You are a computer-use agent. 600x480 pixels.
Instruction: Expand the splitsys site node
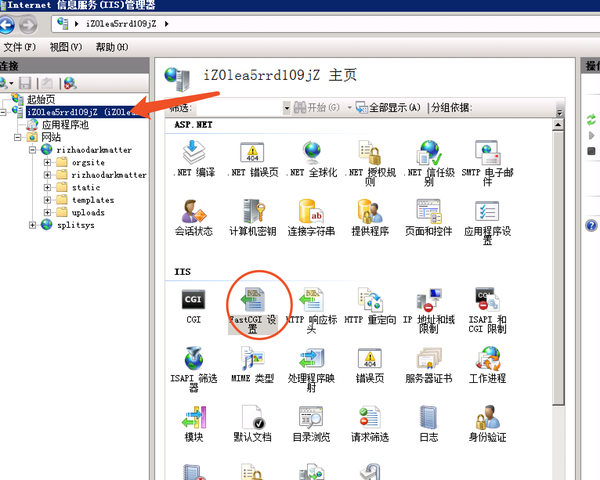(x=33, y=225)
